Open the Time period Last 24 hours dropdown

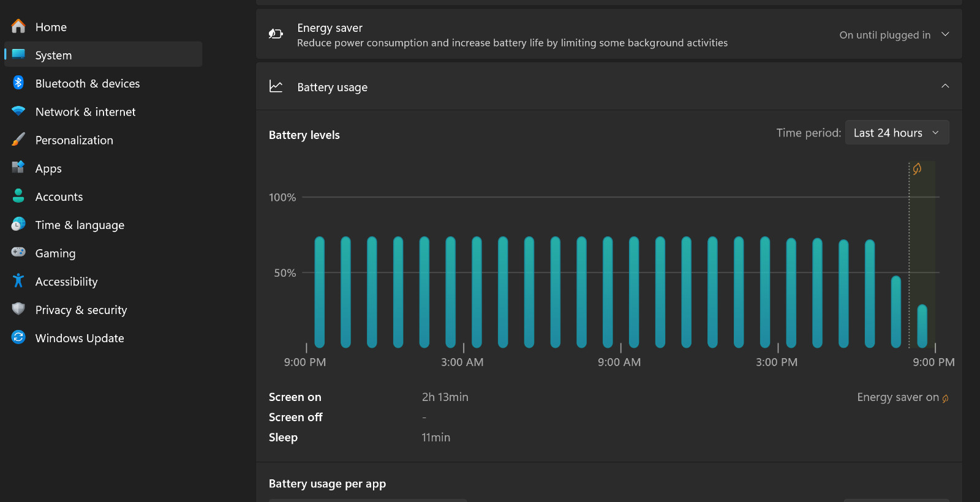pyautogui.click(x=897, y=133)
